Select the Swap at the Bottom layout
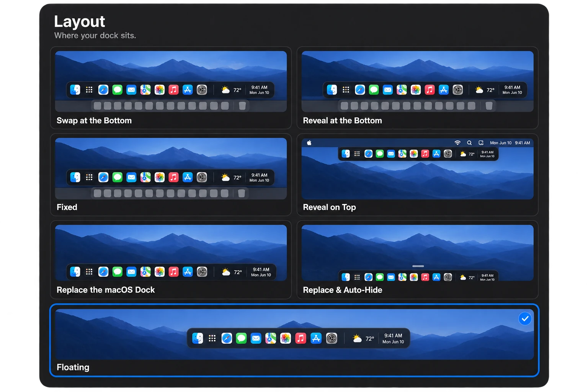This screenshot has width=588, height=392. click(x=171, y=88)
